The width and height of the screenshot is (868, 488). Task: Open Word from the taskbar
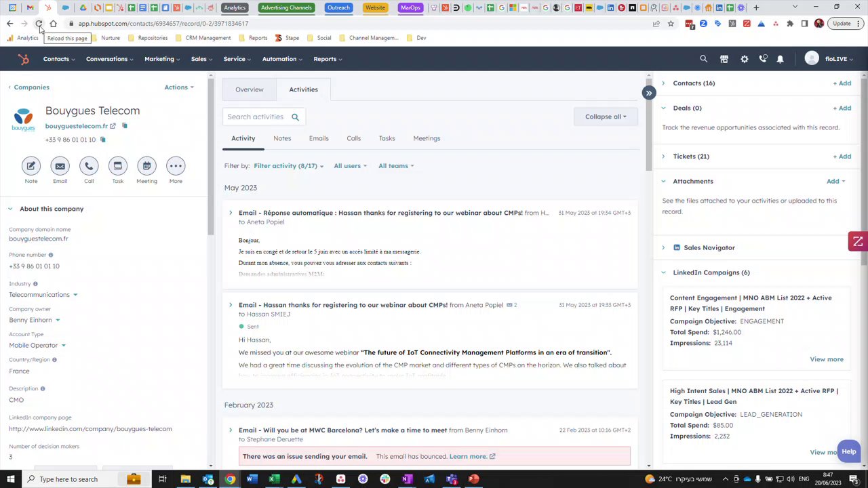point(252,479)
